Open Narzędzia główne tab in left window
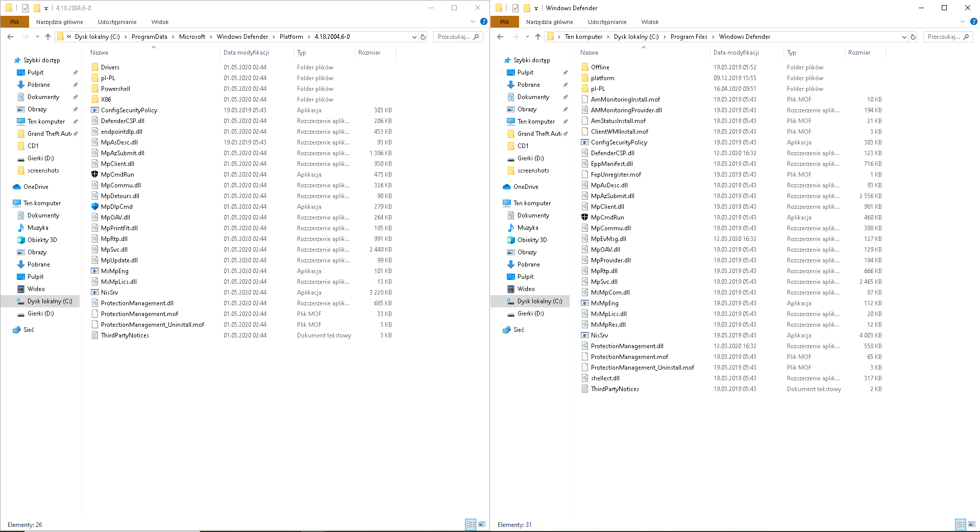Viewport: 980px width, 532px height. (60, 22)
